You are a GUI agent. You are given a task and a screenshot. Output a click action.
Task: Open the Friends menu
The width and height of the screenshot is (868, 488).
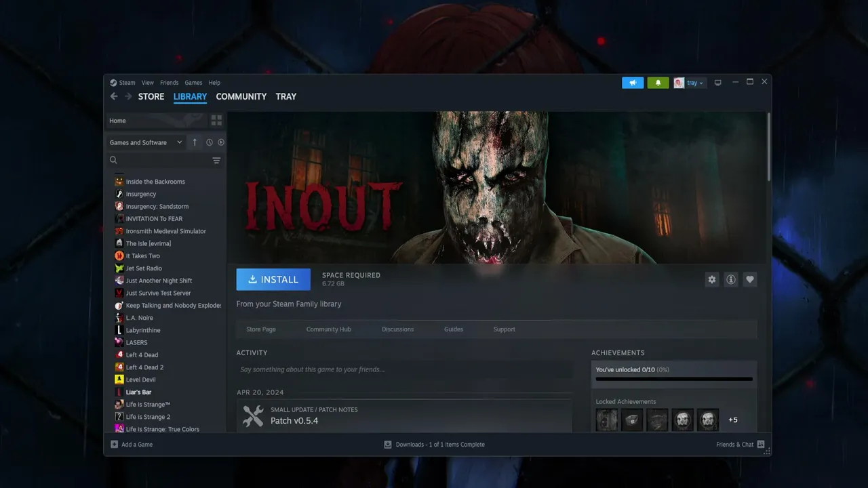coord(170,83)
